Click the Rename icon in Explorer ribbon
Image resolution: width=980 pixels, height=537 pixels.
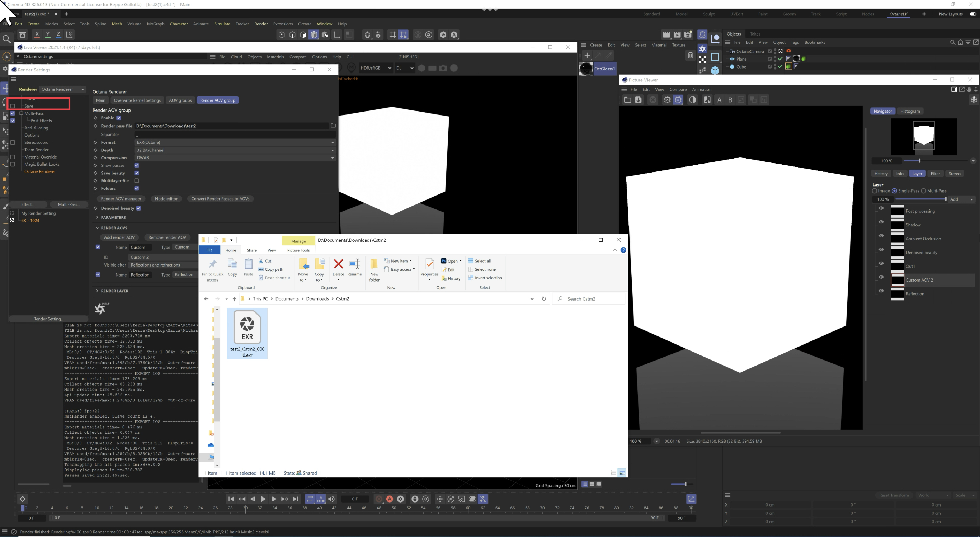(354, 264)
